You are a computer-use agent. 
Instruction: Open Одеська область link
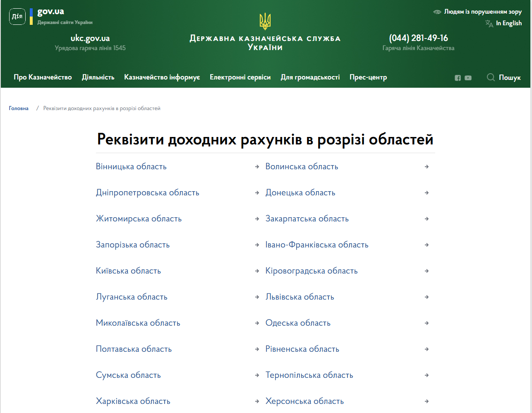[298, 323]
